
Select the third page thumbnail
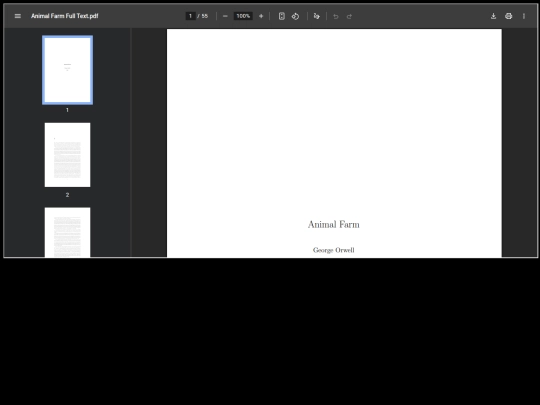pos(68,232)
